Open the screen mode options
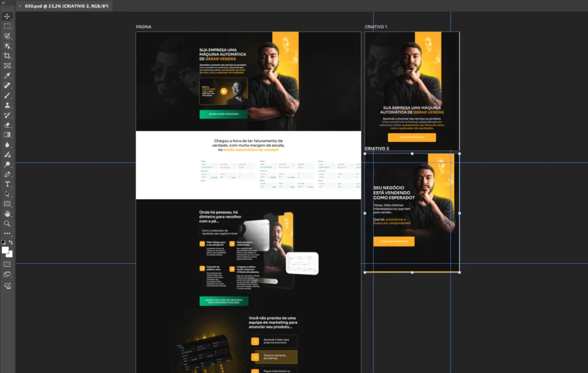The width and height of the screenshot is (588, 373). coord(7,274)
